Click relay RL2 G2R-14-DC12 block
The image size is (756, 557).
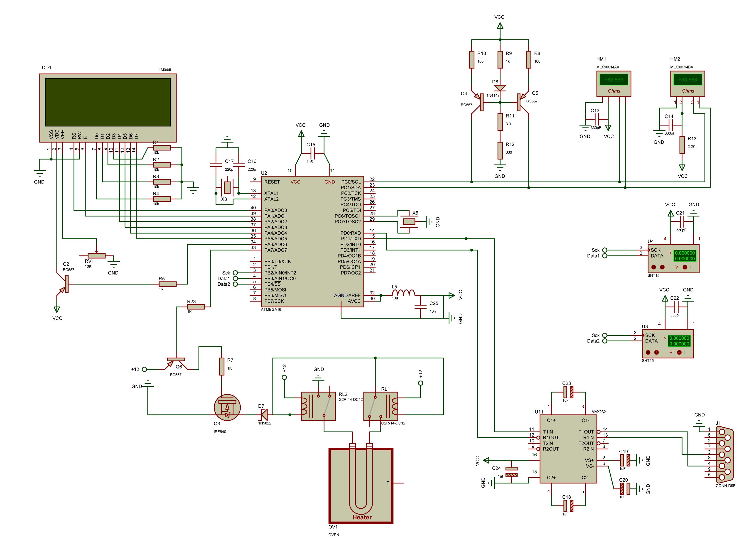[318, 406]
